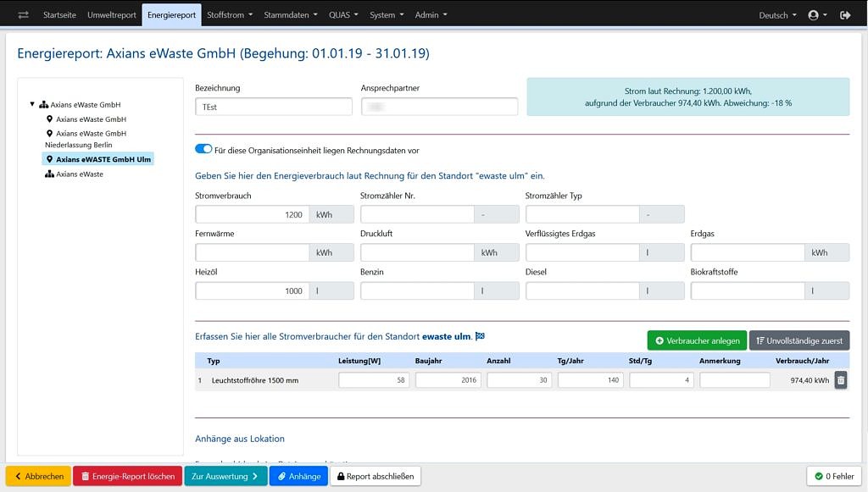Screen dimensions: 868x492
Task: Click Report abschließen button
Action: click(376, 476)
